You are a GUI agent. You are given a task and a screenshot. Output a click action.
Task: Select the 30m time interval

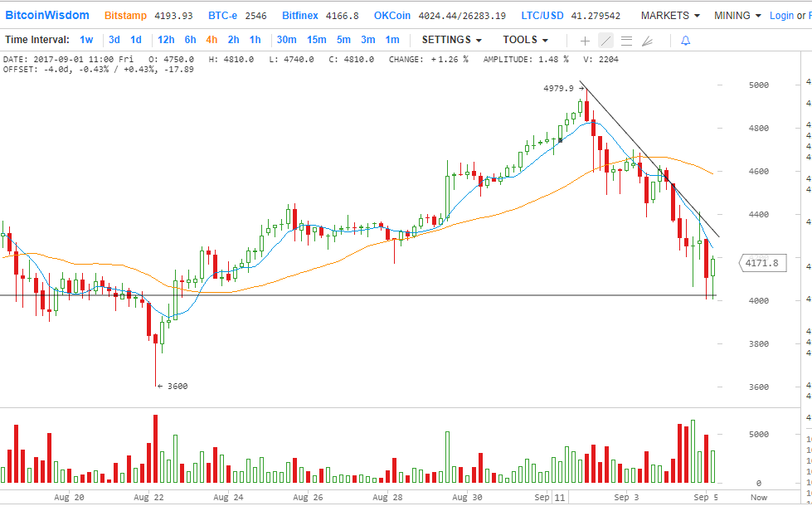point(286,40)
